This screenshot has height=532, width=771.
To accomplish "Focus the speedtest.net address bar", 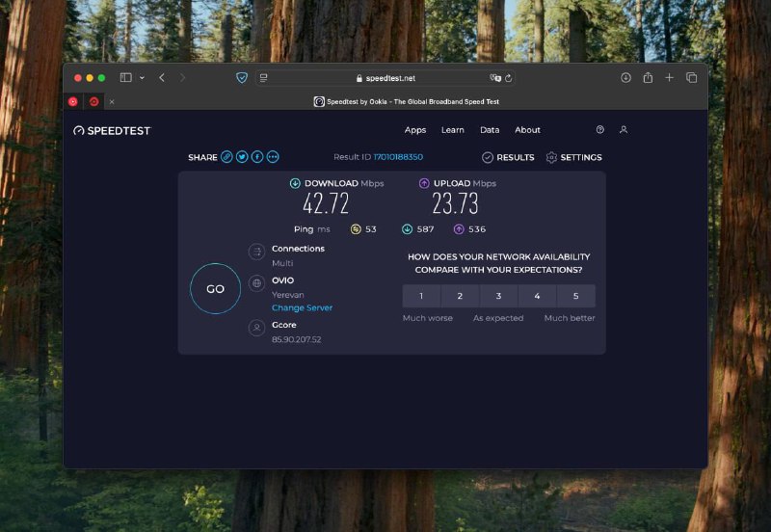I will 385,78.
